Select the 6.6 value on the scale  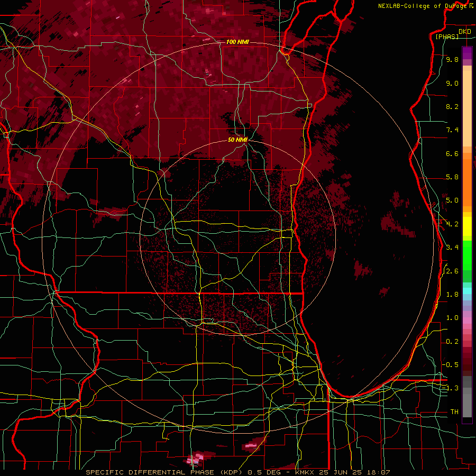(x=452, y=153)
